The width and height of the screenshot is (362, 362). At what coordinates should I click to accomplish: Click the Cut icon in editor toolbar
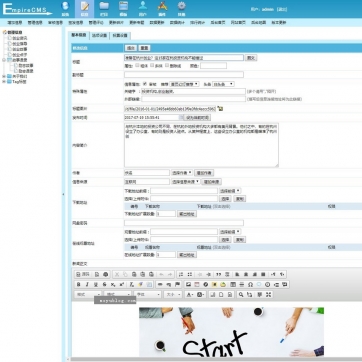click(x=117, y=274)
